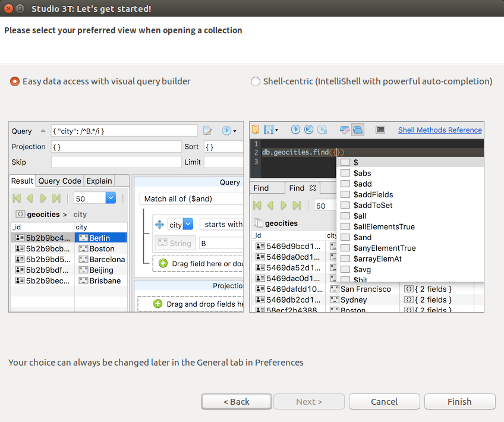Click the green plus next to Drag and drop fields
Screen dimensions: 504x422
[x=158, y=304]
